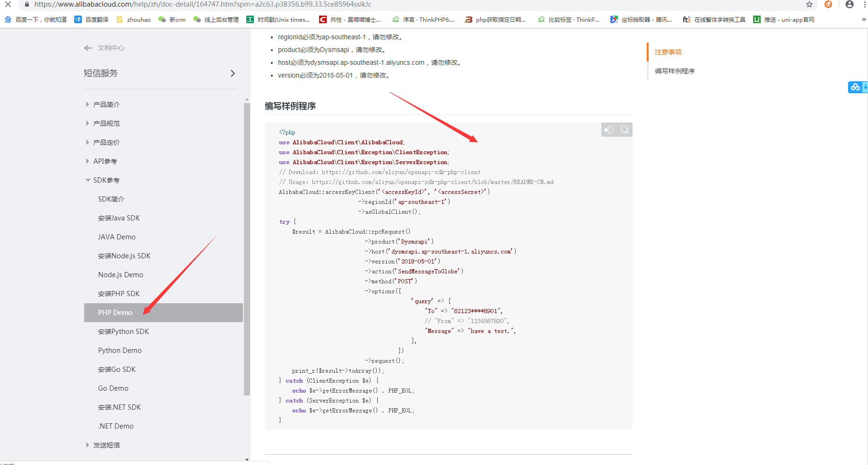Open the browser profile account icon
The height and width of the screenshot is (465, 868).
coord(850,4)
